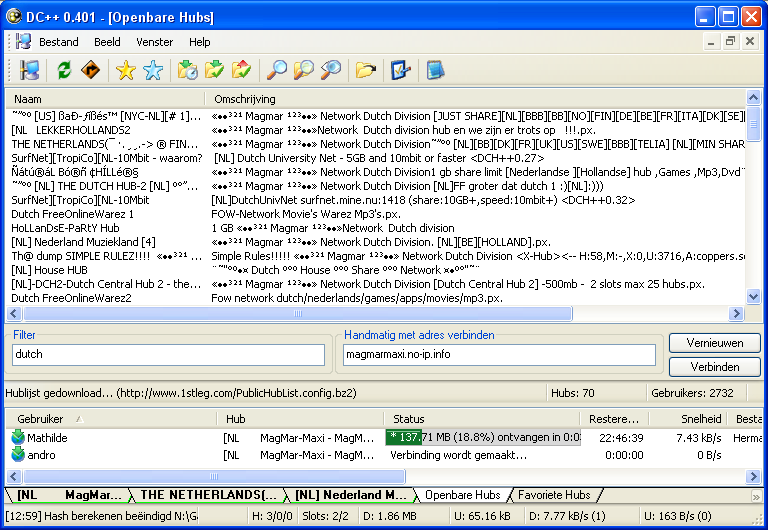Click the Verbinden button

pos(715,367)
